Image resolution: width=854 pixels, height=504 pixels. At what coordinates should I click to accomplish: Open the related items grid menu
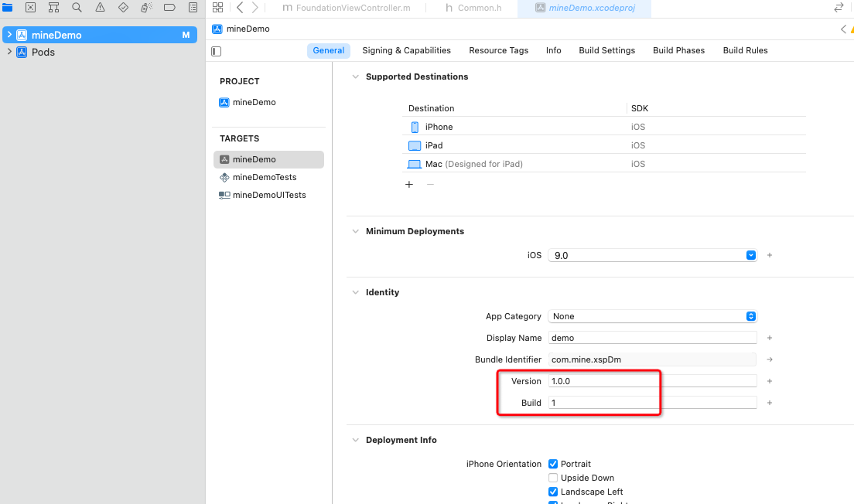click(x=218, y=7)
